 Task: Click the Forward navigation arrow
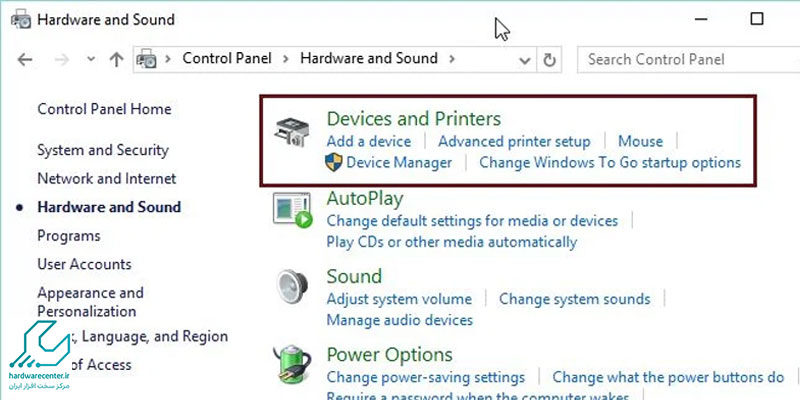tap(62, 60)
